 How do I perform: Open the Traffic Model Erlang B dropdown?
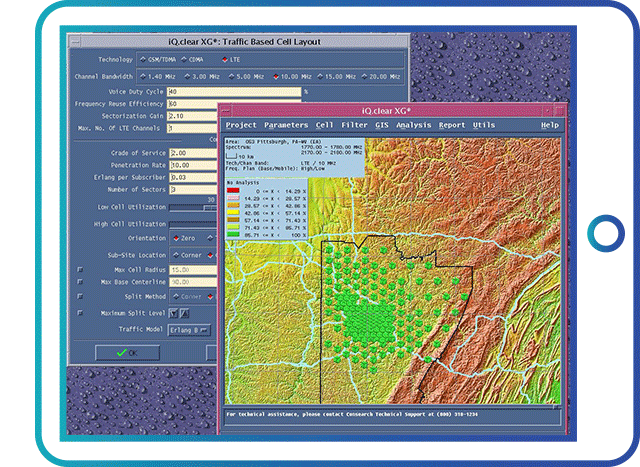click(189, 330)
